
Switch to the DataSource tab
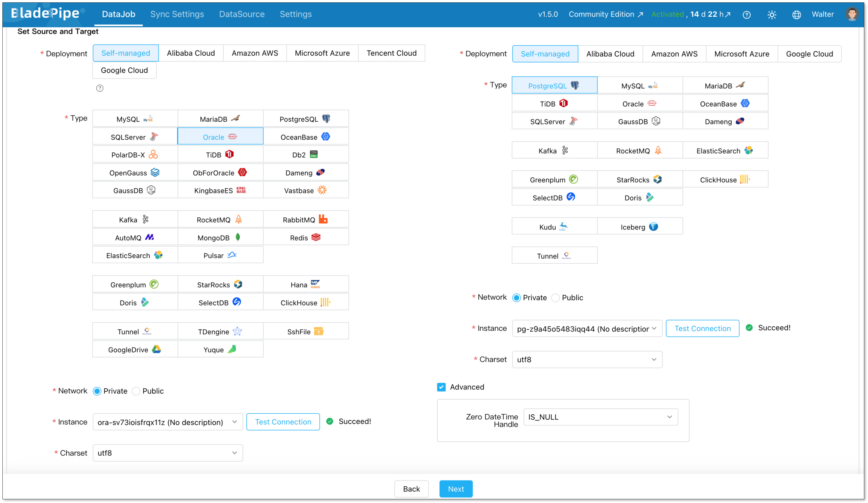242,14
